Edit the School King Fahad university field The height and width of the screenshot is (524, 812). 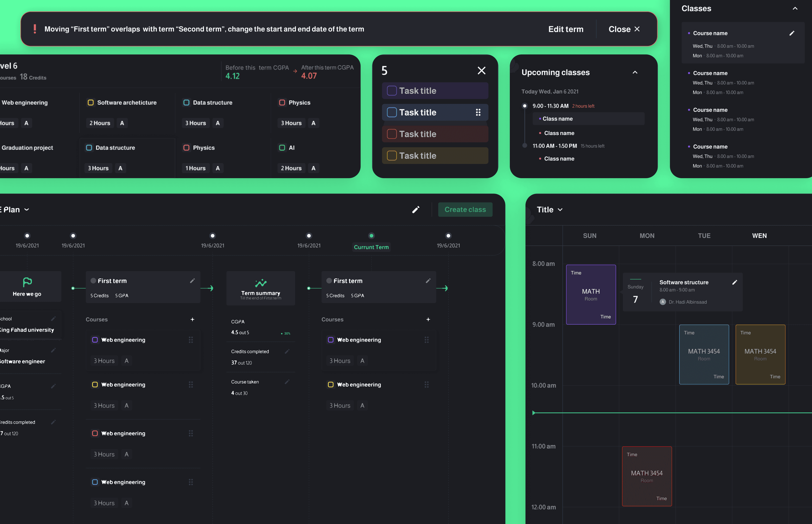tap(53, 319)
